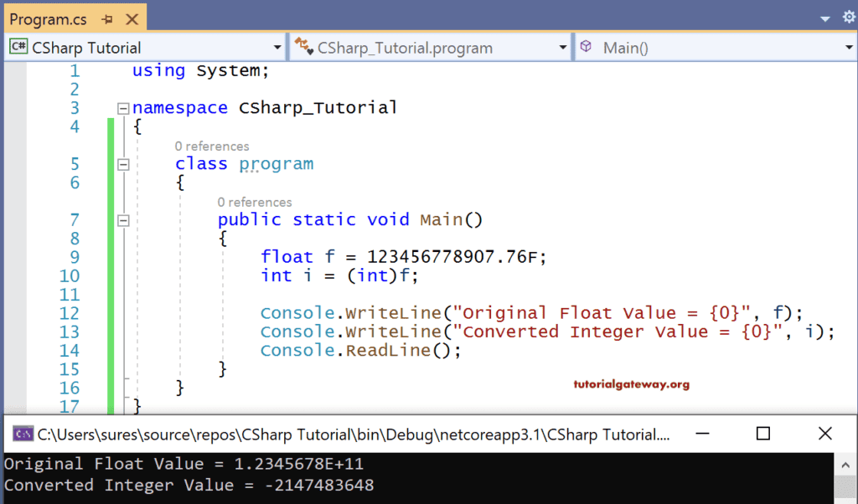Open the CSharp_Tutorial.program type dropdown
Viewport: 858px width, 504px height.
coord(562,47)
